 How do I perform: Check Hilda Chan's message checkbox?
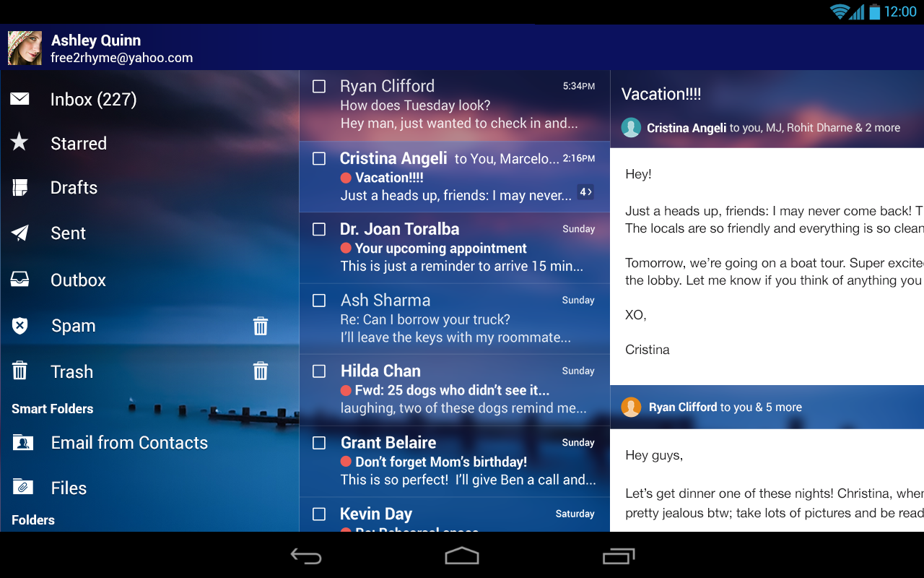(x=318, y=371)
